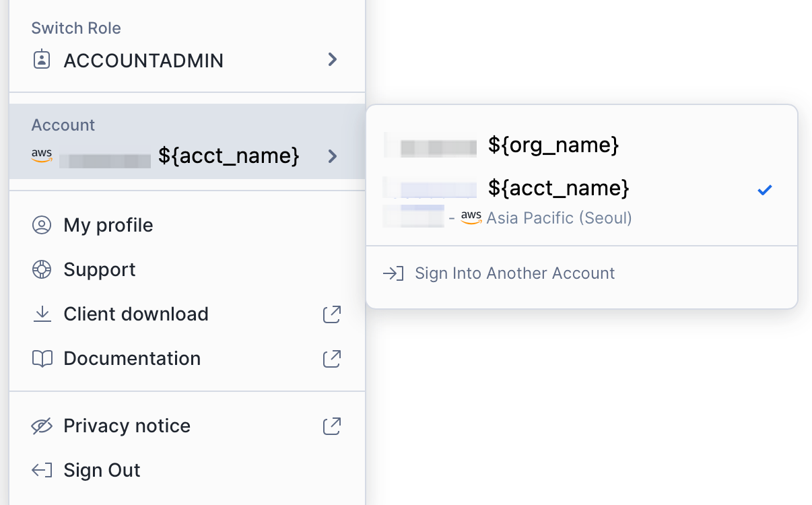This screenshot has width=812, height=505.
Task: Click the Sign Out option
Action: pyautogui.click(x=102, y=470)
